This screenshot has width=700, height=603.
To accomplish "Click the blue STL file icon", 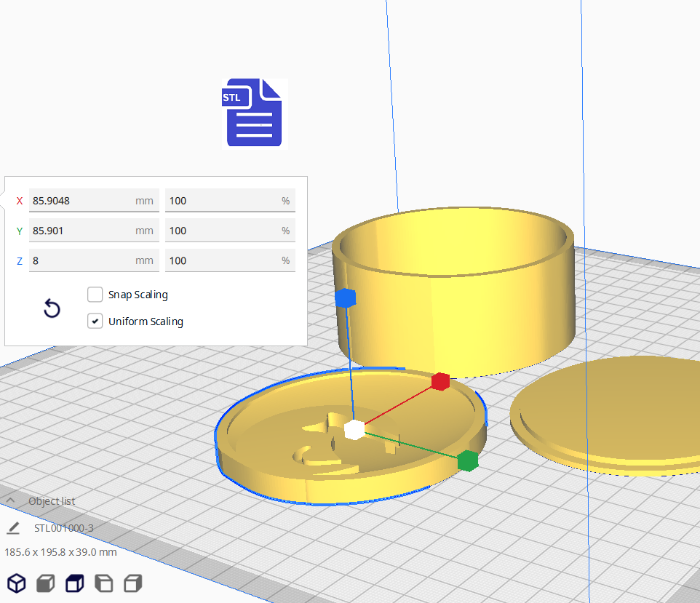I will tap(255, 113).
